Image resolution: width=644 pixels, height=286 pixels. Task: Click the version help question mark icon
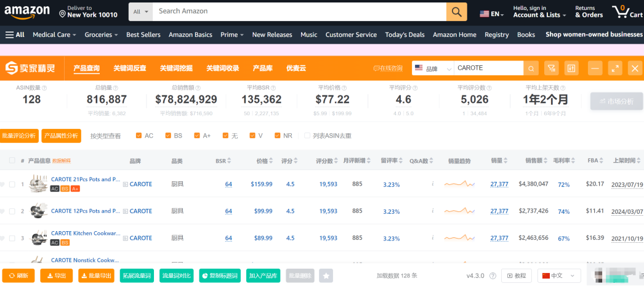pos(493,276)
